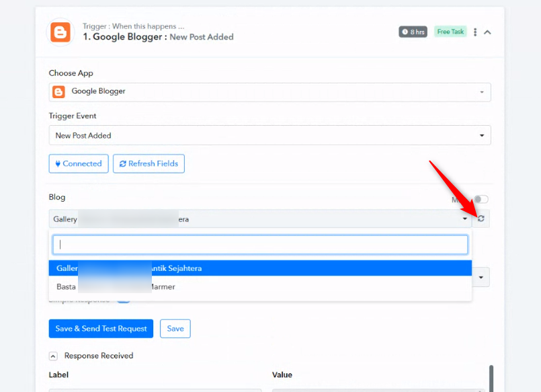Click Save & Send Test Request
The height and width of the screenshot is (392, 541).
click(101, 328)
